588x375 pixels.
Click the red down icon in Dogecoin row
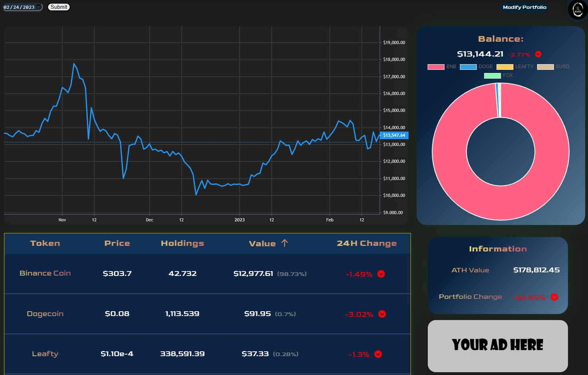coord(382,314)
